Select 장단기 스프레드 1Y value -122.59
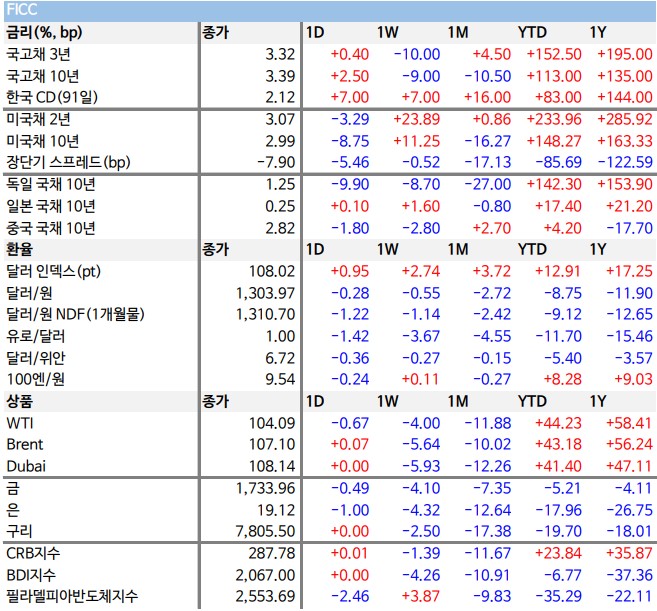Image resolution: width=657 pixels, height=611 pixels. point(625,163)
